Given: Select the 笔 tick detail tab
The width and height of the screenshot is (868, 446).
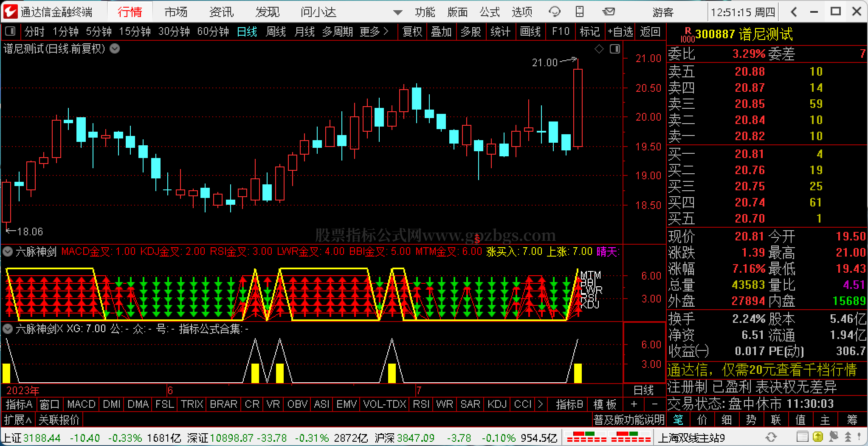Looking at the screenshot, I should (678, 420).
